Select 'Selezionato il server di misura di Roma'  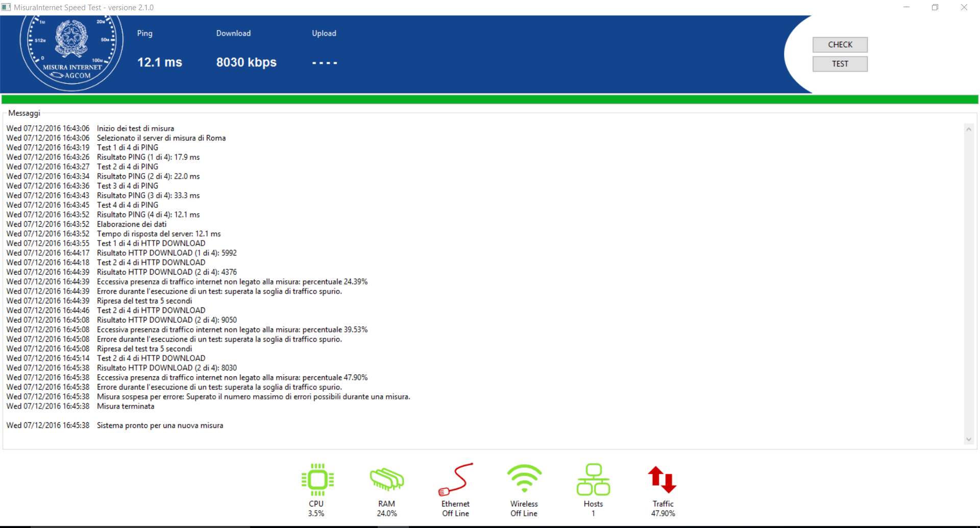pyautogui.click(x=161, y=138)
